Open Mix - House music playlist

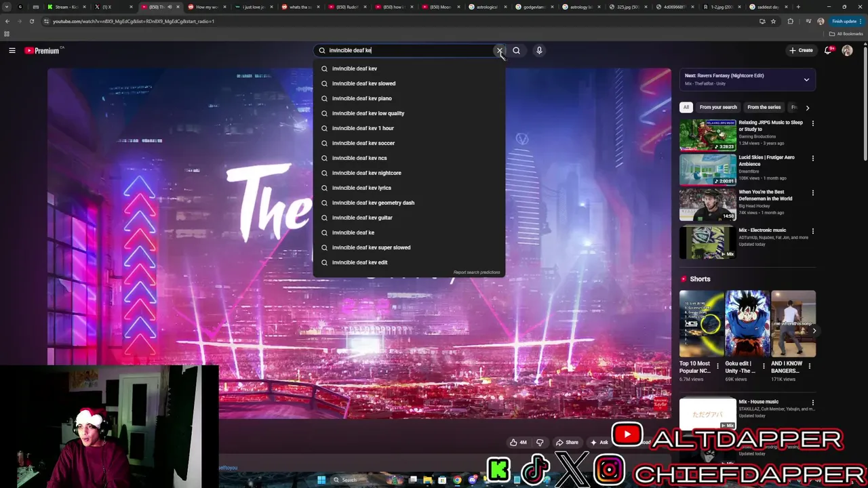pos(758,402)
